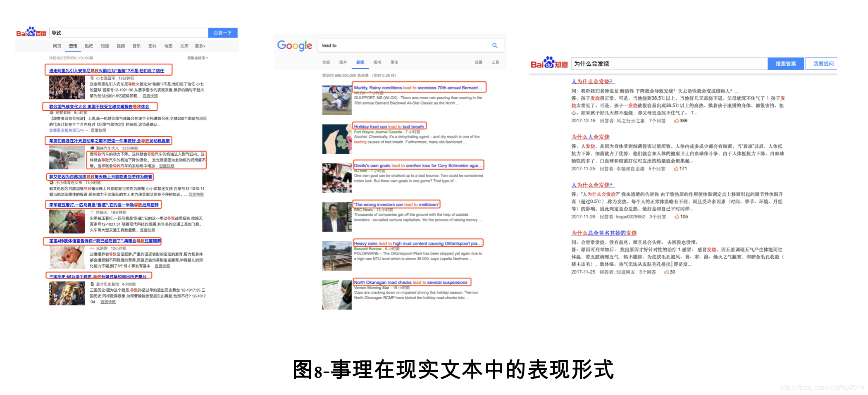The width and height of the screenshot is (868, 395).
Task: Click the Google logo
Action: click(294, 45)
